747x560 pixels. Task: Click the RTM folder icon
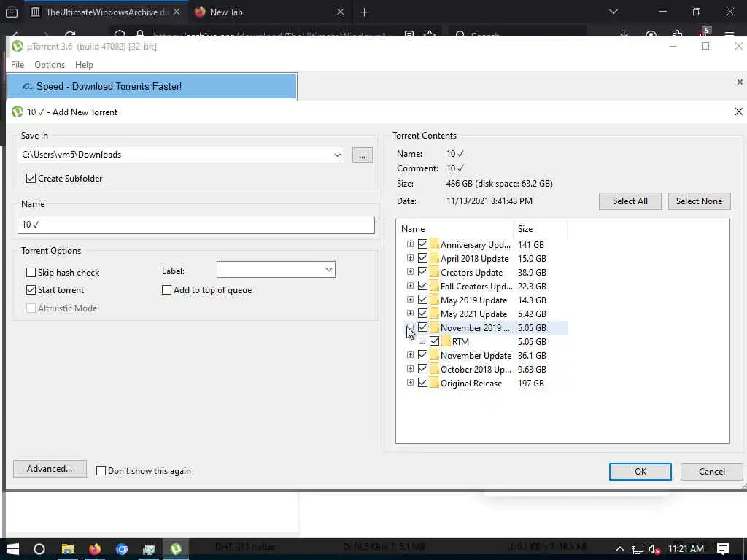tap(446, 341)
